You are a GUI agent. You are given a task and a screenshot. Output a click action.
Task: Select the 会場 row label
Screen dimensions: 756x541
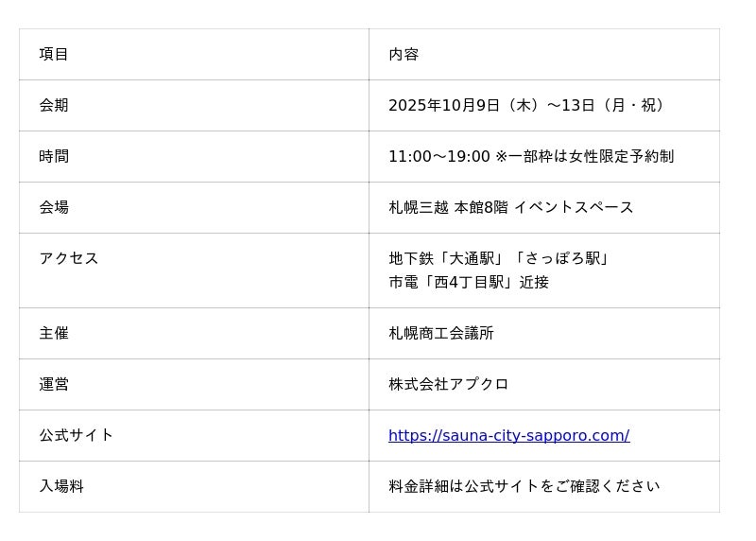tap(54, 207)
